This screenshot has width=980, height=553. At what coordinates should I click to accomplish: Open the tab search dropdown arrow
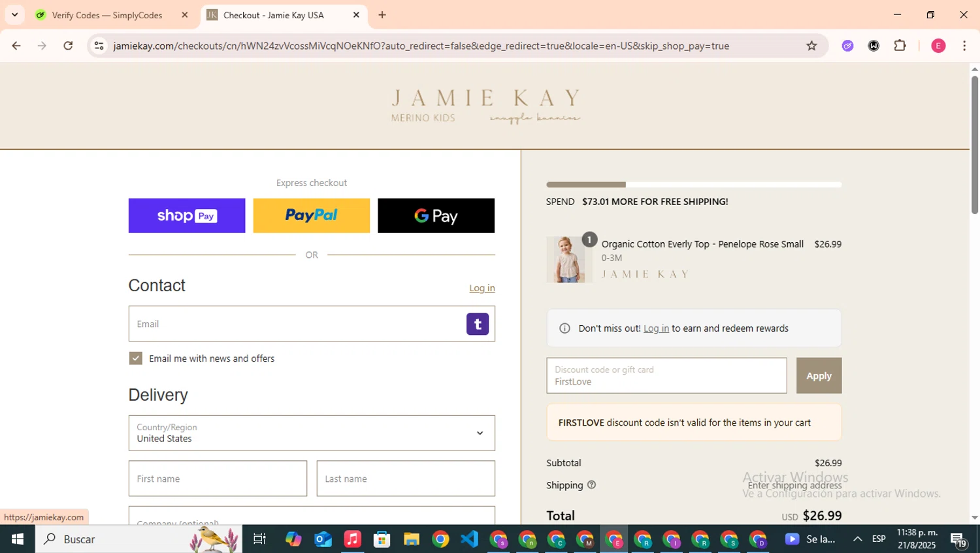tap(14, 15)
